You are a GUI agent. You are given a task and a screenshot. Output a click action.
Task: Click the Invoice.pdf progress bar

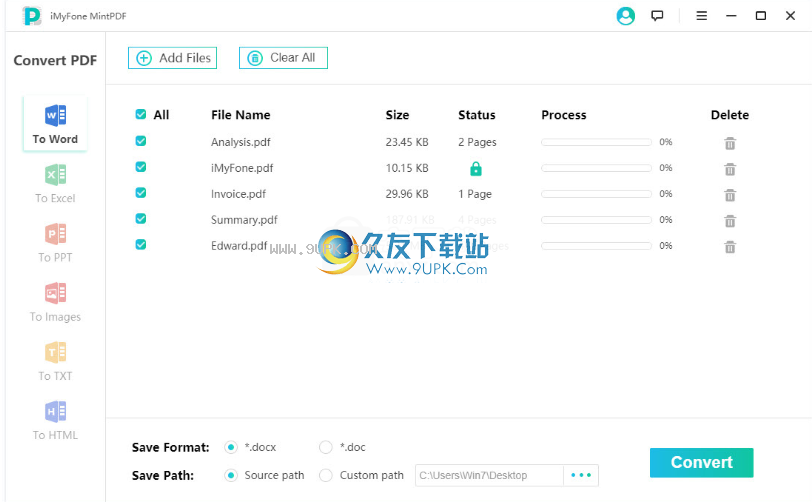(x=597, y=194)
